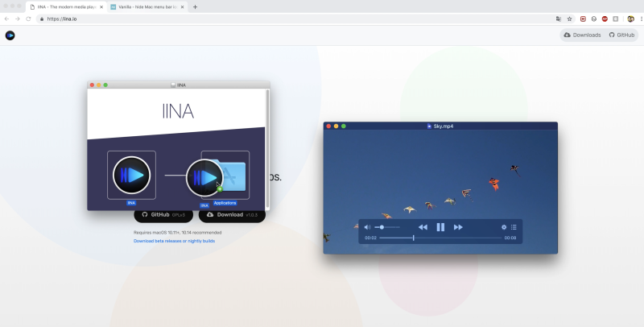Select the IINA app icon in installer window
Screen dimensions: 644x327
click(x=131, y=175)
